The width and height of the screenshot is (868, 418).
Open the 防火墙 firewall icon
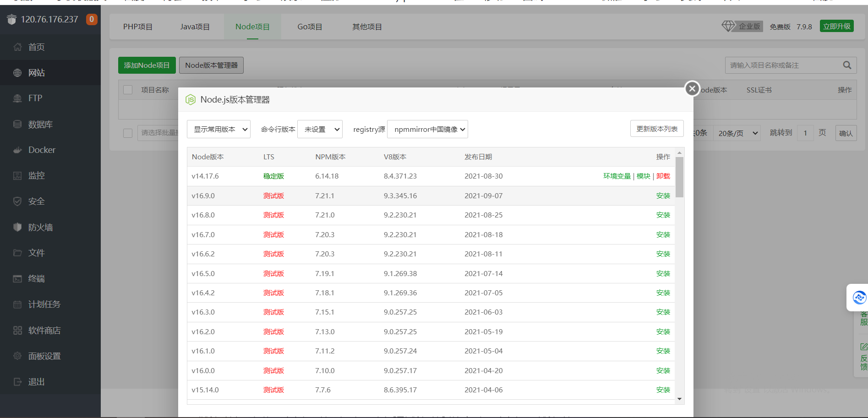pos(17,227)
